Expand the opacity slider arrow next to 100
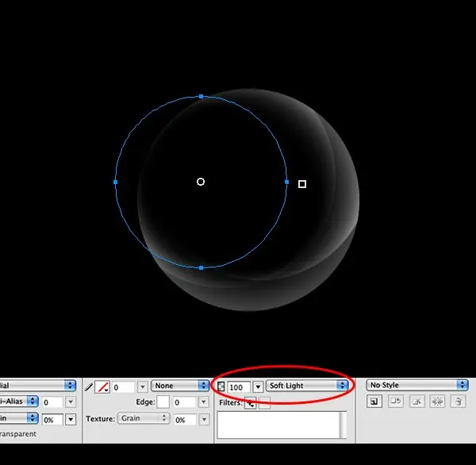The height and width of the screenshot is (465, 476). pos(258,386)
